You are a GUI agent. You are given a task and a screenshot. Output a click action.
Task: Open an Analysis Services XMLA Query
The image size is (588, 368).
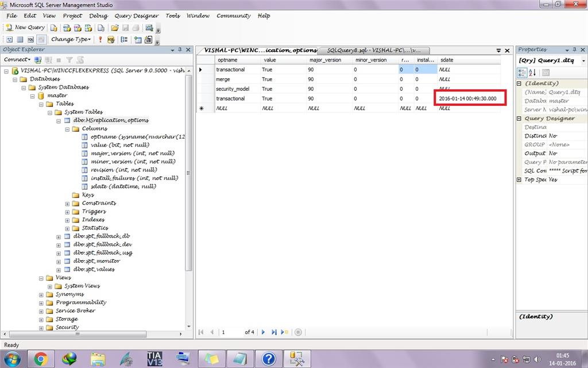click(x=88, y=28)
